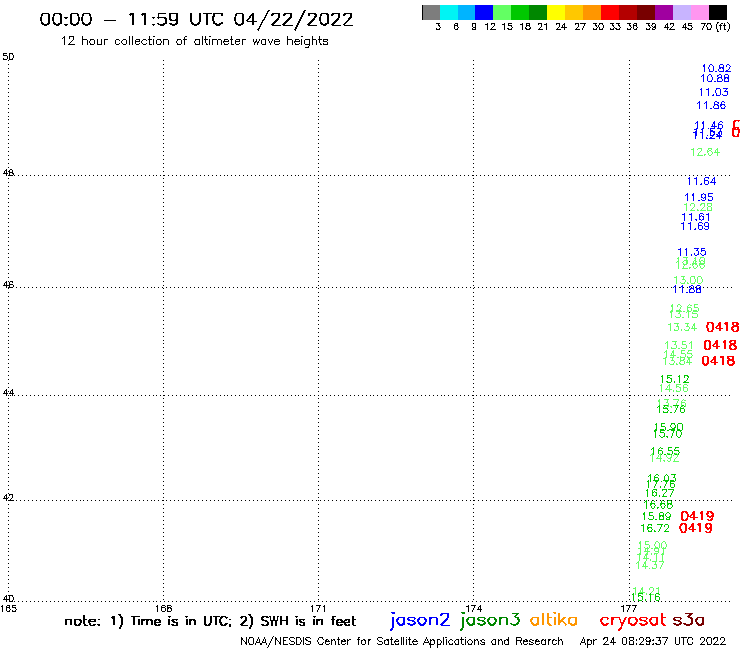
Task: Click the black swatch ending the color bar
Action: pos(718,12)
